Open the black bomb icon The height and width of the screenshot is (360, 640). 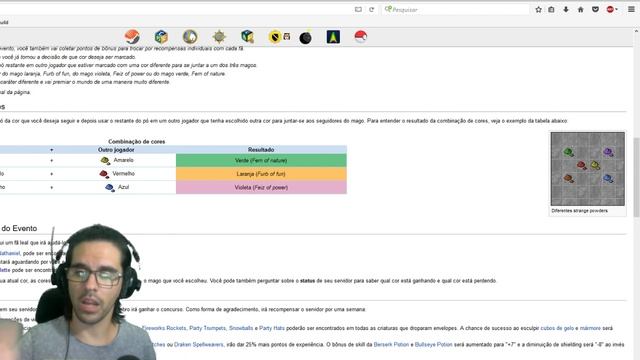pyautogui.click(x=305, y=38)
